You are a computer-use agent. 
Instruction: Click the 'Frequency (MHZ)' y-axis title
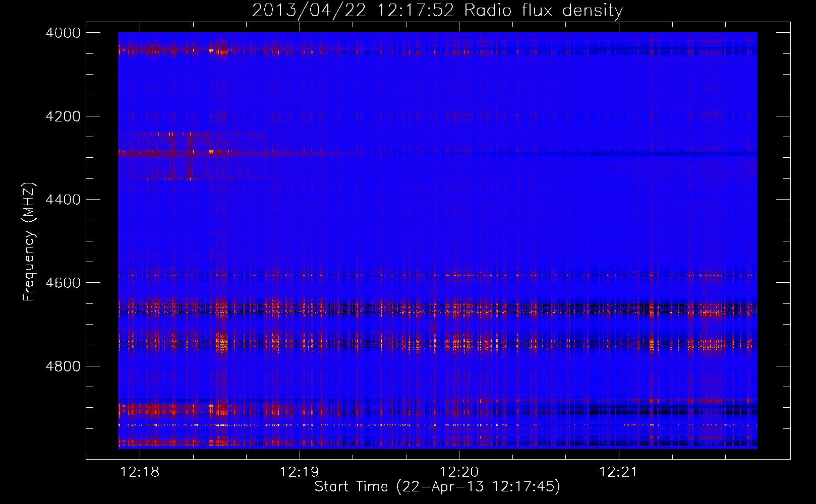(x=29, y=242)
